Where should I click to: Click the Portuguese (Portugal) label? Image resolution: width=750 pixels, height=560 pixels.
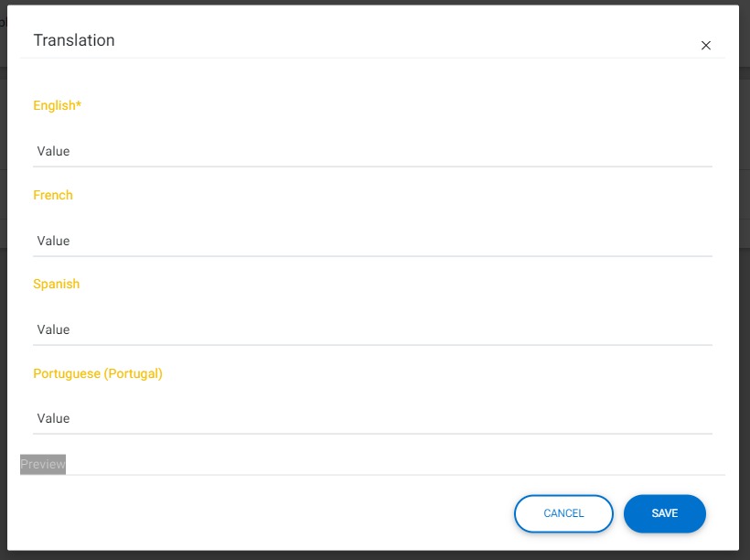coord(98,373)
